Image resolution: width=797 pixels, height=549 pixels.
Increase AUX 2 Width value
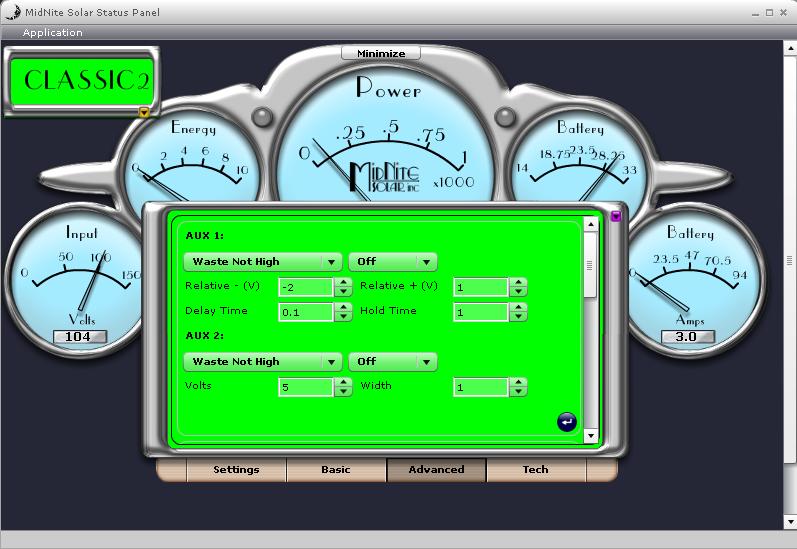518,382
